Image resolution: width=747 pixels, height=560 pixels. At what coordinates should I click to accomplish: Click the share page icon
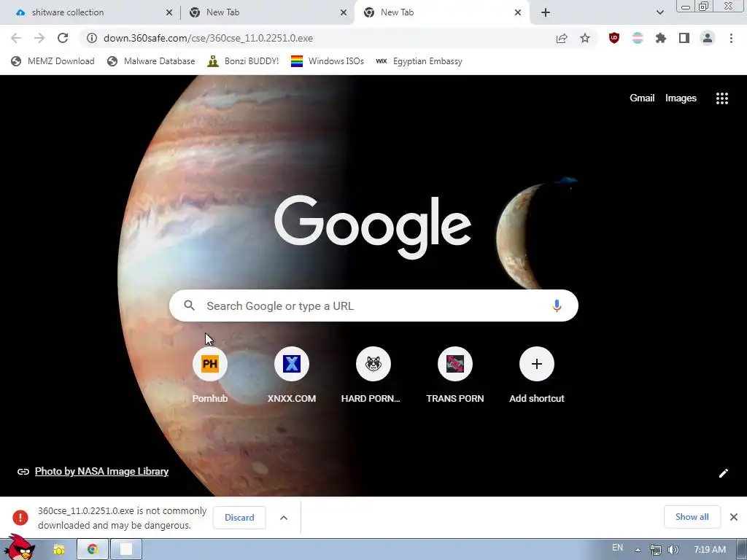pos(562,38)
